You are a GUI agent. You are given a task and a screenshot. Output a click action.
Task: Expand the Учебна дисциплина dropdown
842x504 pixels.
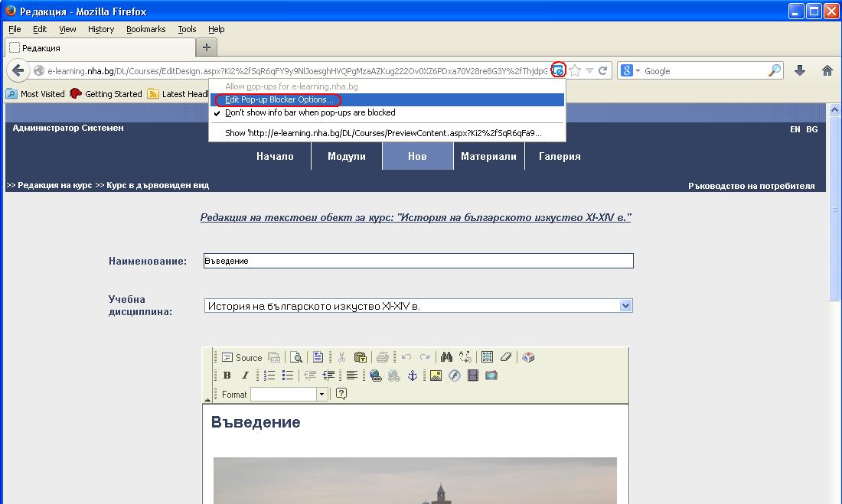tap(625, 306)
